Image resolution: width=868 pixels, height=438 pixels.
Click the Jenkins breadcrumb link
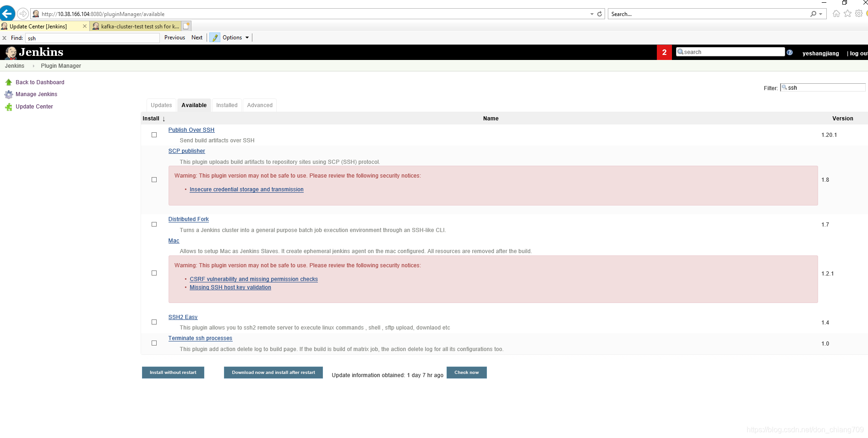pos(15,66)
